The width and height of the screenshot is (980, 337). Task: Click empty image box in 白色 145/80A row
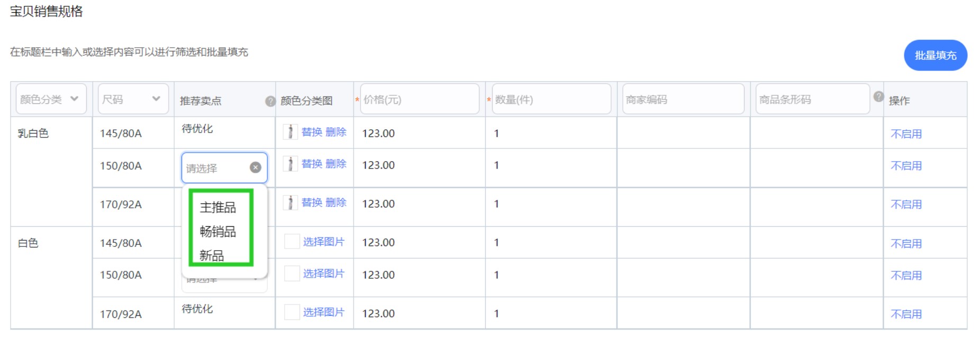click(292, 241)
